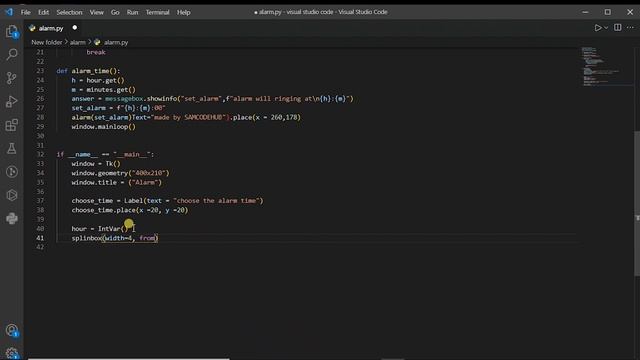The width and height of the screenshot is (640, 360).
Task: Click the m = minutes.get() line
Action: point(103,89)
